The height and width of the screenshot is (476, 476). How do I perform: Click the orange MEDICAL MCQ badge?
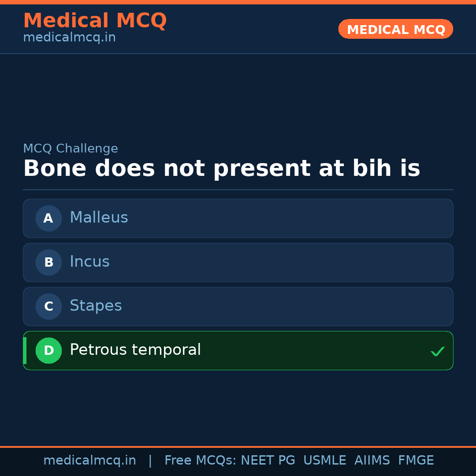coord(395,30)
